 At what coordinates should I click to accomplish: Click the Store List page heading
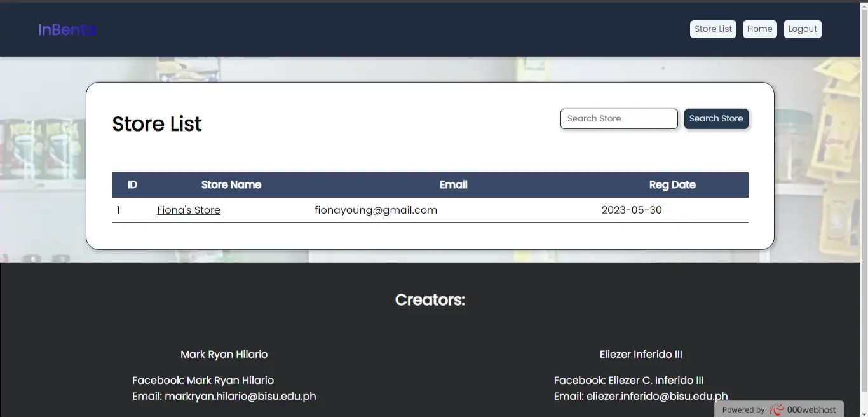157,124
